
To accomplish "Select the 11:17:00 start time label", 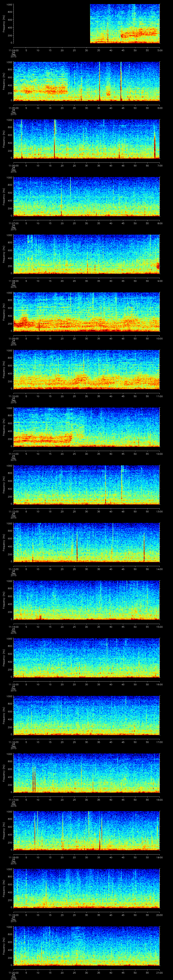I will 13,800.
